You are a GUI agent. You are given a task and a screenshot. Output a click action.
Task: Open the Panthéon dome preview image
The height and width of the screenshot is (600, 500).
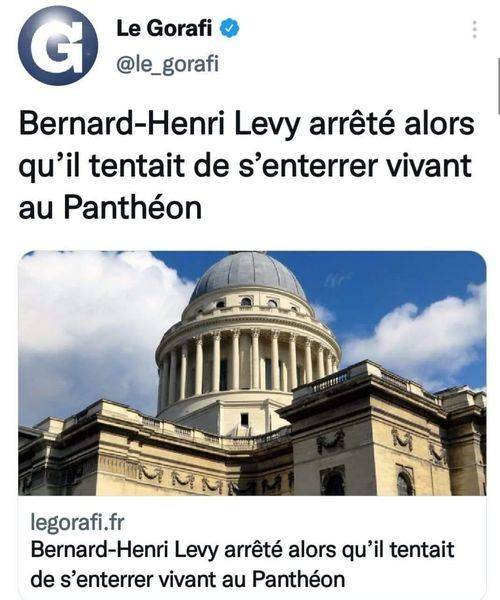(252, 373)
